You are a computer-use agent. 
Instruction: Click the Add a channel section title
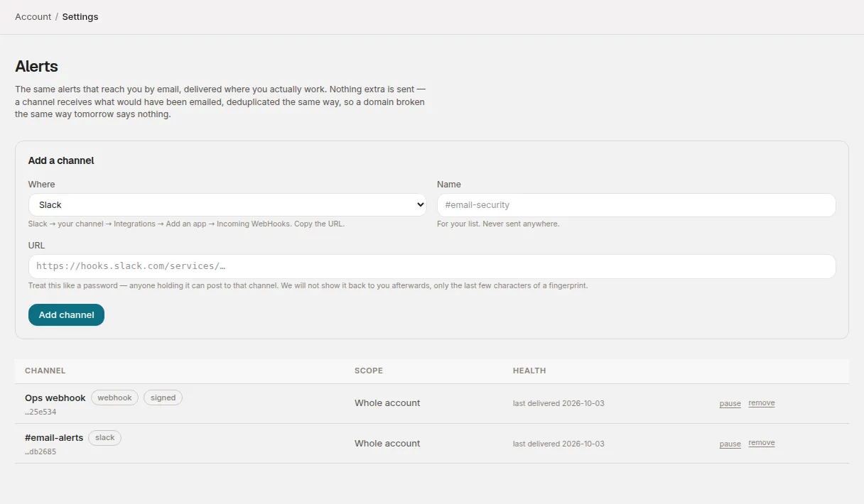click(x=61, y=160)
